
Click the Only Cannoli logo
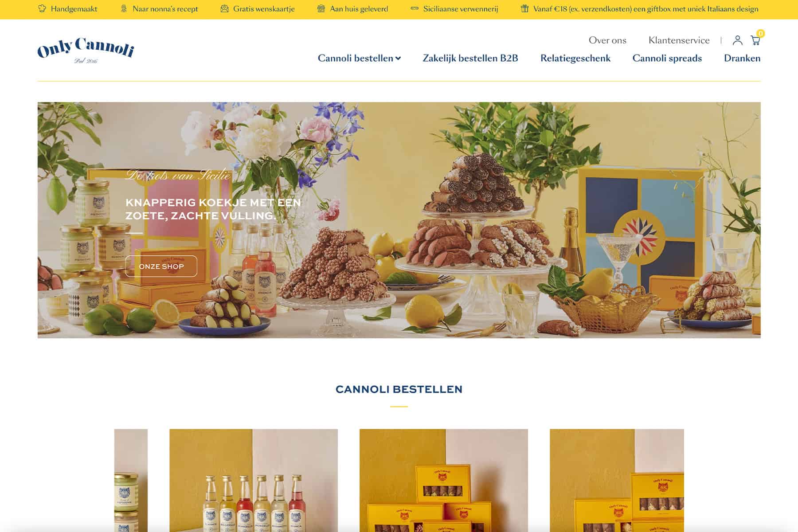[86, 50]
